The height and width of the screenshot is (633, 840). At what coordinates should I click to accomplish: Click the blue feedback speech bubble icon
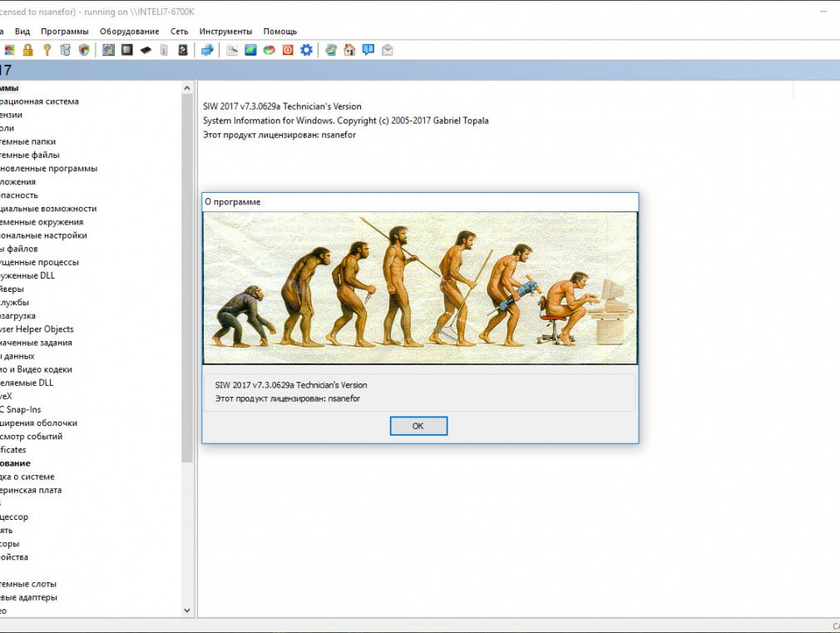tap(368, 51)
